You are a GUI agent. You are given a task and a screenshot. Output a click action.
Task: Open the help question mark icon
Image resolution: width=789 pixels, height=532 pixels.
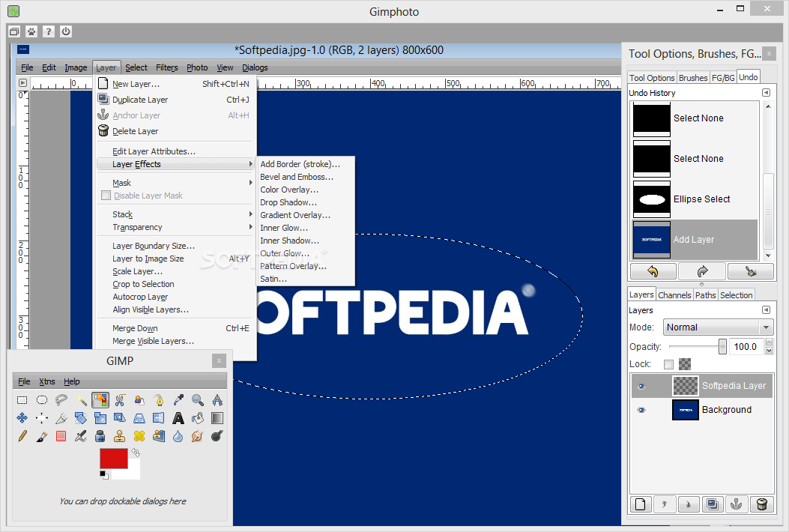click(x=48, y=31)
